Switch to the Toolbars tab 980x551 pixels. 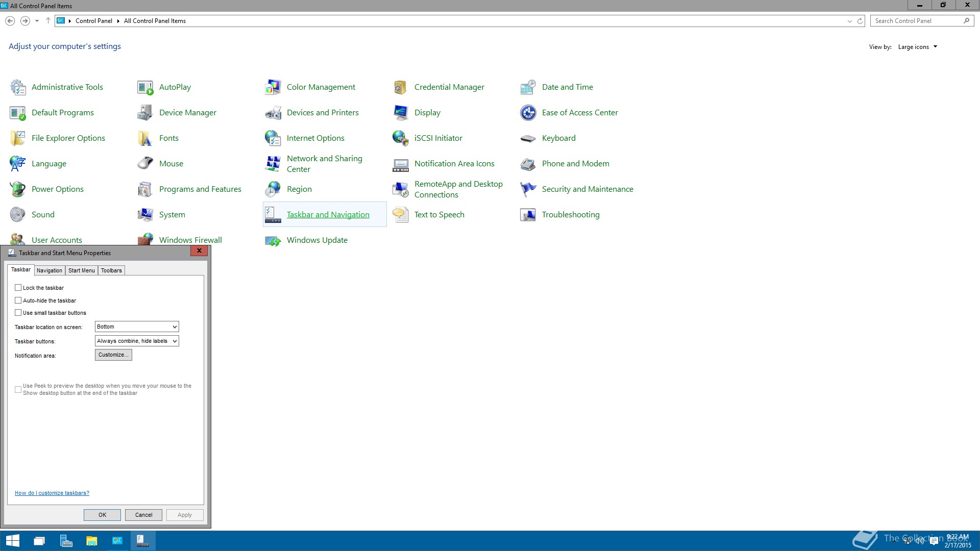[111, 270]
